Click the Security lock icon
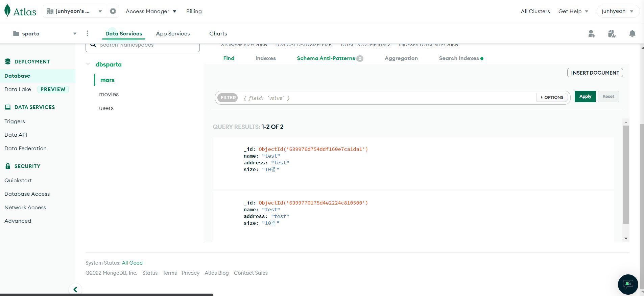The width and height of the screenshot is (644, 296). pyautogui.click(x=8, y=166)
